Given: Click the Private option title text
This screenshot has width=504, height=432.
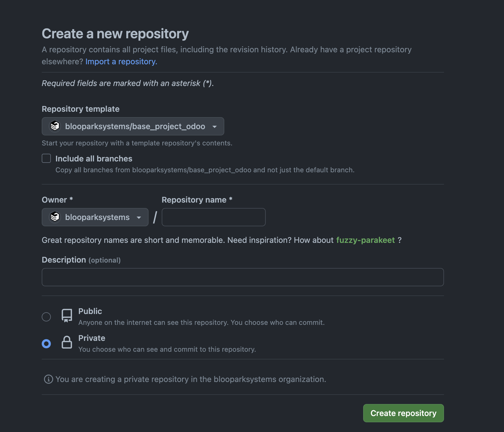Looking at the screenshot, I should [92, 338].
